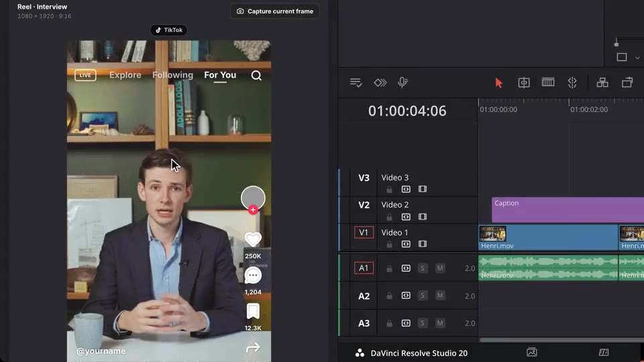Click ruler mark at 01:00:00:00

(x=498, y=109)
